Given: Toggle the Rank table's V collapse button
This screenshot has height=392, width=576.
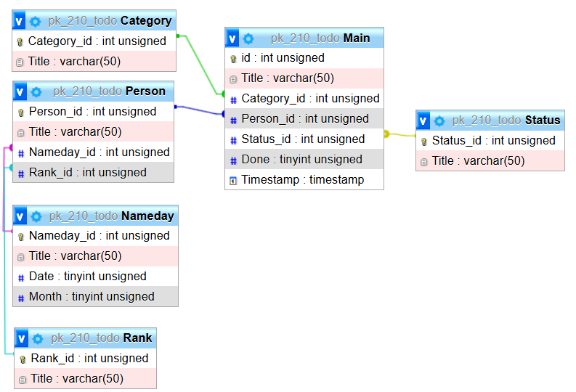Looking at the screenshot, I should coord(22,338).
